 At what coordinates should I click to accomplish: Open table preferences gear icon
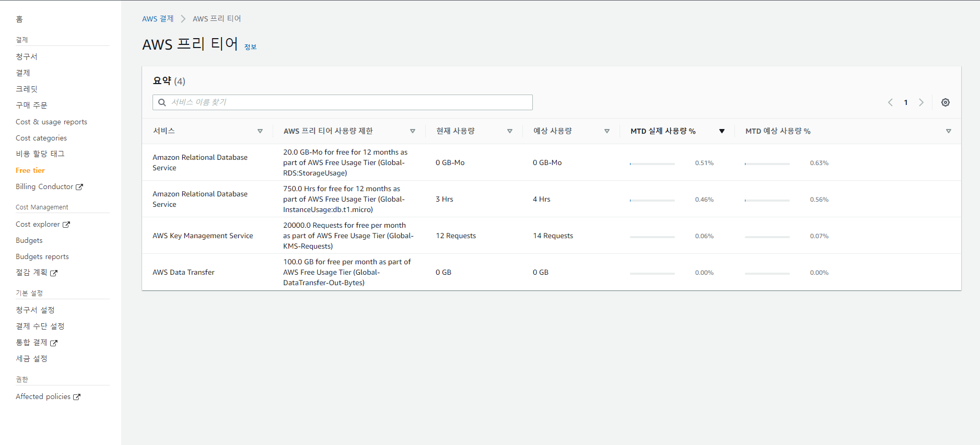(x=946, y=102)
